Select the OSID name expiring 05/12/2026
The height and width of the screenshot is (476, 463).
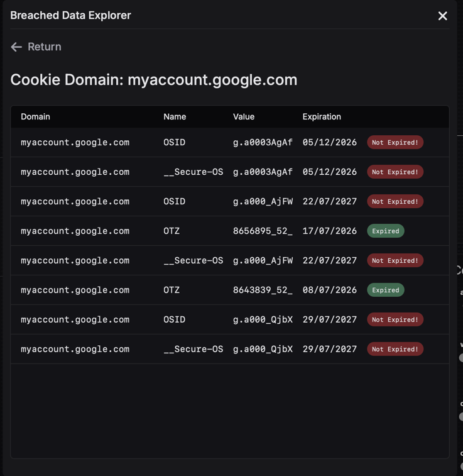point(175,142)
